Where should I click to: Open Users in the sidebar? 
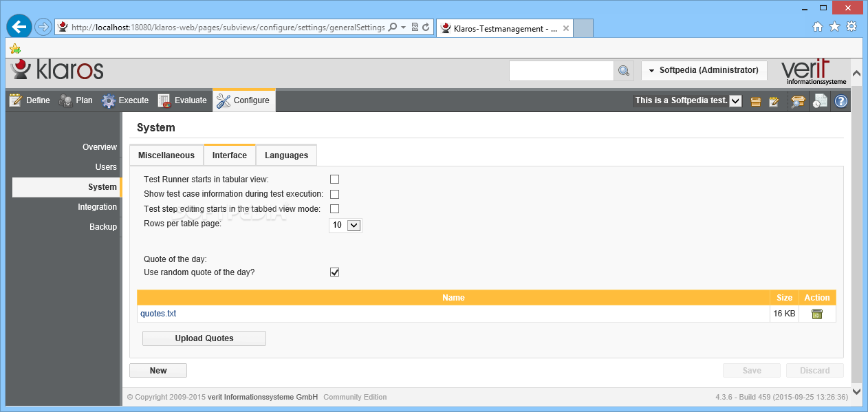[x=106, y=167]
